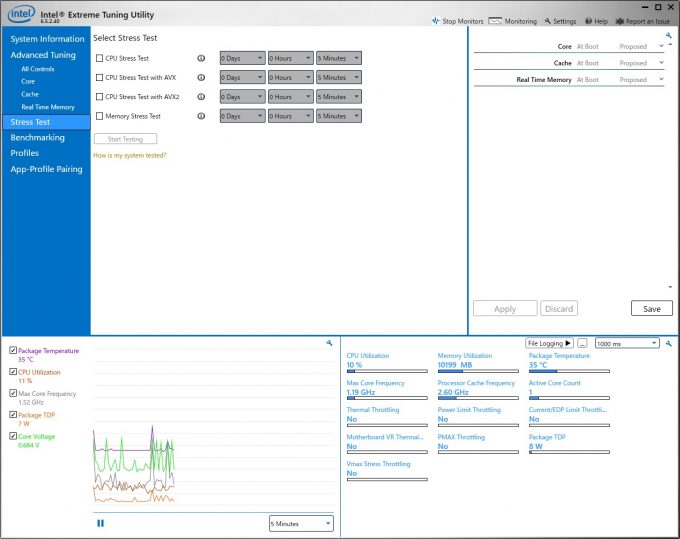
Task: Expand the Real Time Memory section chevron
Action: coord(661,79)
